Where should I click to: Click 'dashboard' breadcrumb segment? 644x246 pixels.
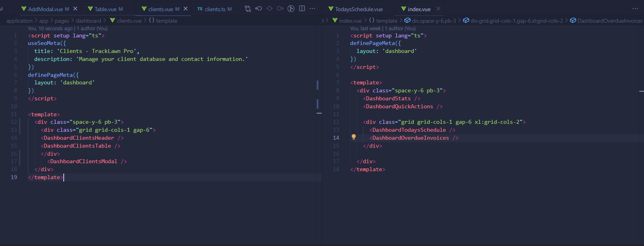click(88, 21)
